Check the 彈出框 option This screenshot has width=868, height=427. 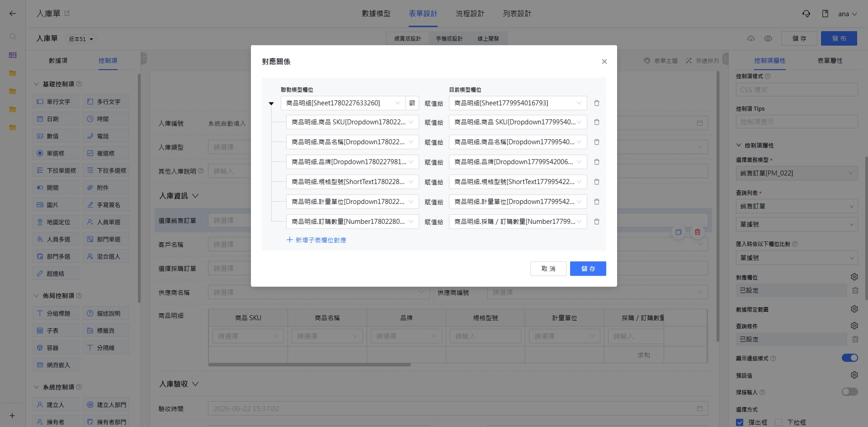coord(740,422)
